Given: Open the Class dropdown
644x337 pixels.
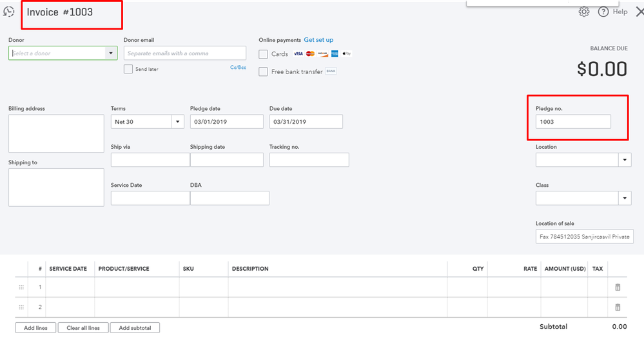Looking at the screenshot, I should click(625, 198).
